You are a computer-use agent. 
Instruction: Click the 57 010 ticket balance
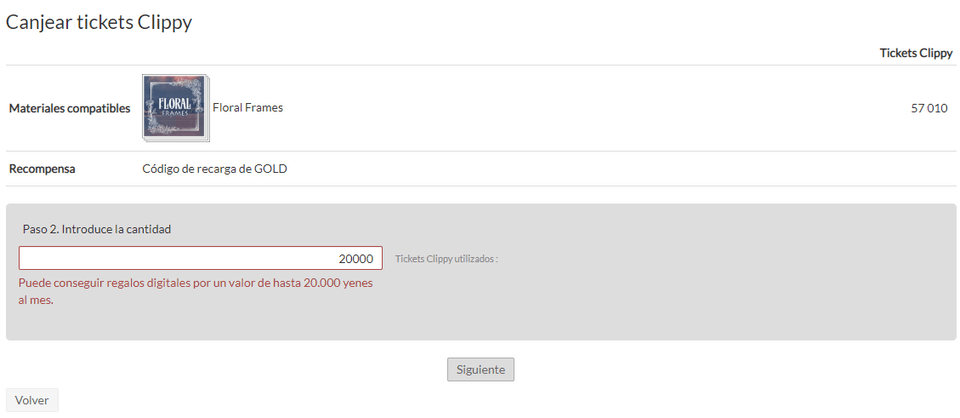[928, 108]
